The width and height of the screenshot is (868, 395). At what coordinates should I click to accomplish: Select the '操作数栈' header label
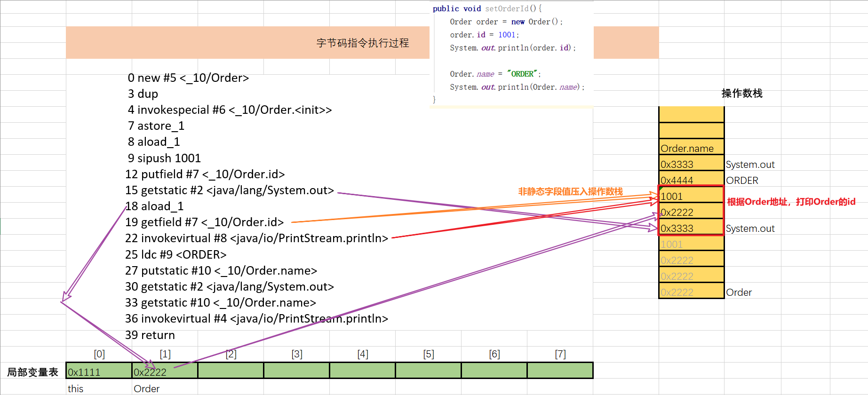(x=742, y=94)
